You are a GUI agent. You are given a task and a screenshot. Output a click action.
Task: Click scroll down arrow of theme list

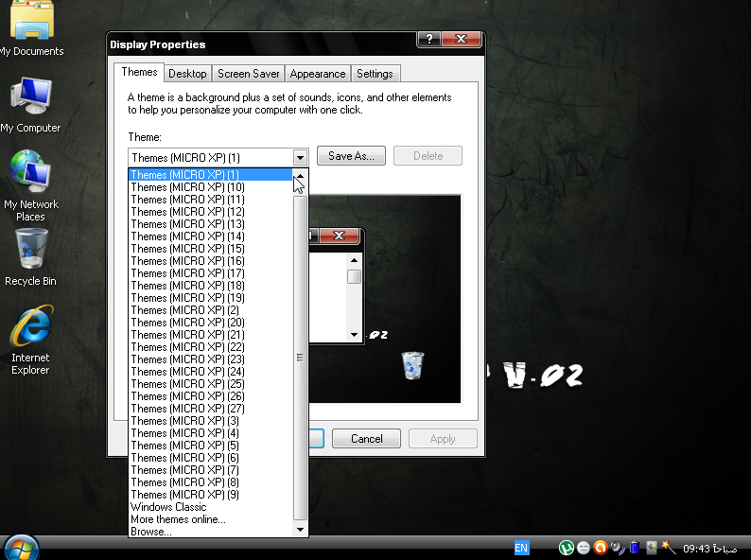pos(300,530)
